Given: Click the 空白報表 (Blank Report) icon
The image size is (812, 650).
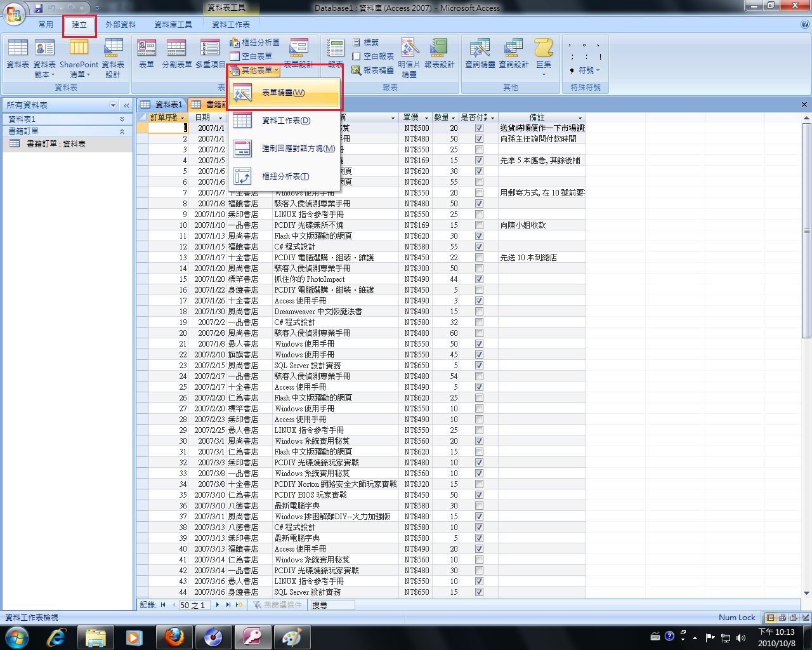Looking at the screenshot, I should click(372, 56).
